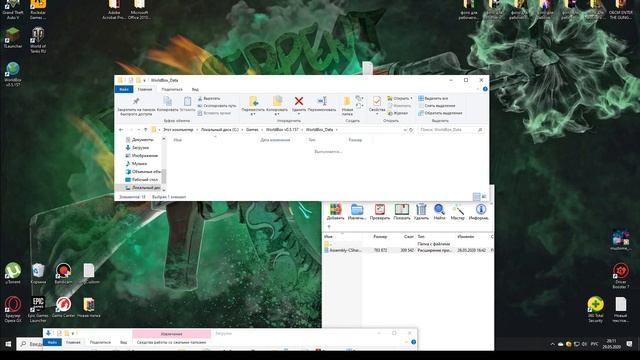Image resolution: width=640 pixels, height=360 pixels.
Task: Click the refresh icon beside address bar
Action: (x=411, y=130)
